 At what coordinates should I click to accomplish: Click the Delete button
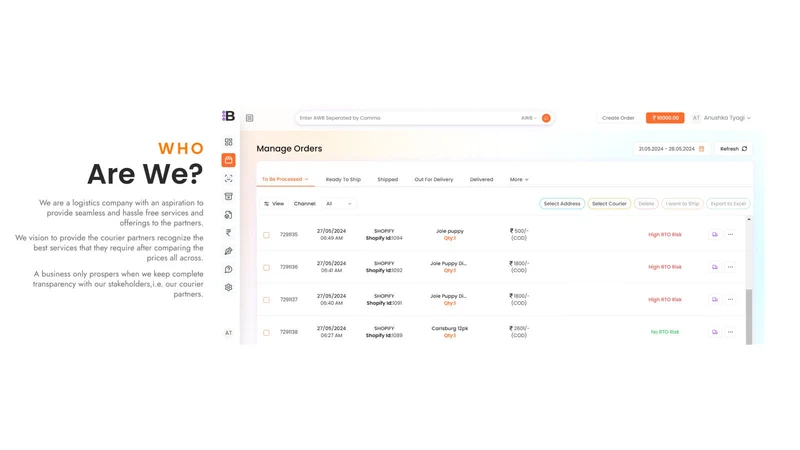(x=646, y=204)
